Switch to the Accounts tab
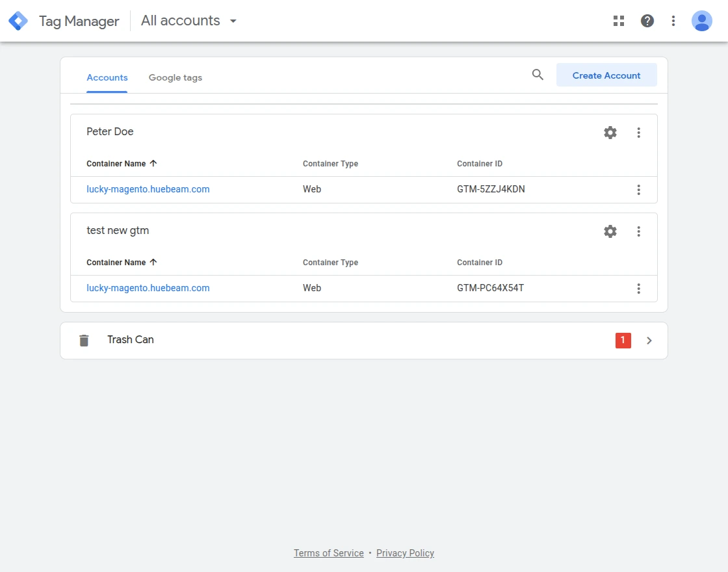 tap(107, 77)
